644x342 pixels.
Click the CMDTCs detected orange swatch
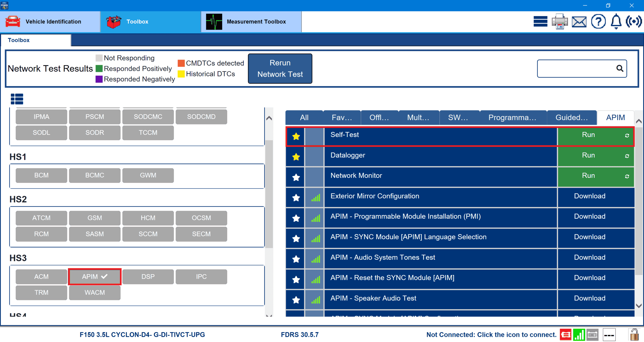(x=181, y=63)
